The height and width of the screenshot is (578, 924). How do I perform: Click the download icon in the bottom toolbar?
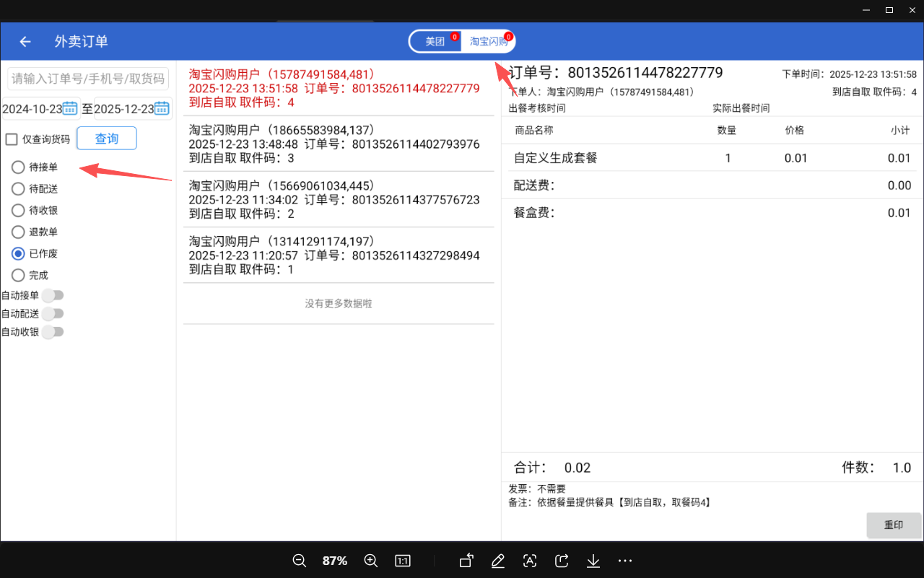click(593, 561)
